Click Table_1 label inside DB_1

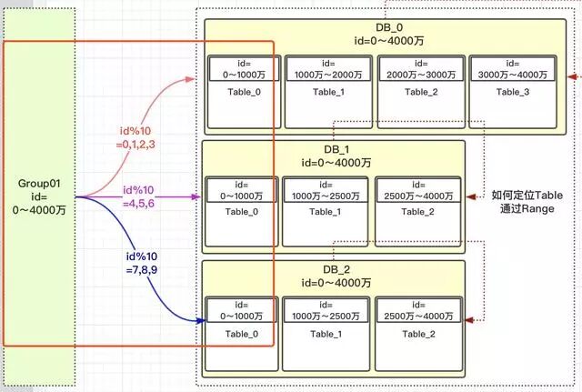click(326, 212)
